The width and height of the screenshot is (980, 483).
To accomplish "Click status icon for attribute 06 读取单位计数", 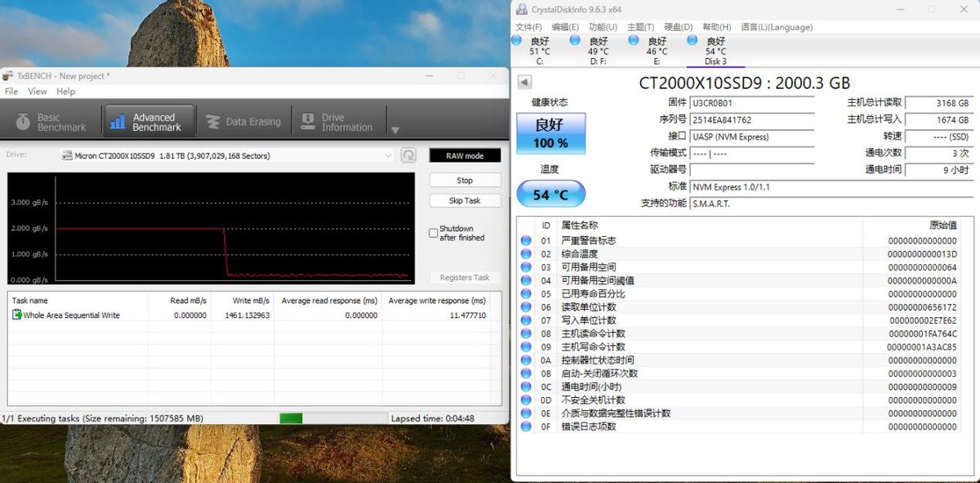I will coord(526,307).
